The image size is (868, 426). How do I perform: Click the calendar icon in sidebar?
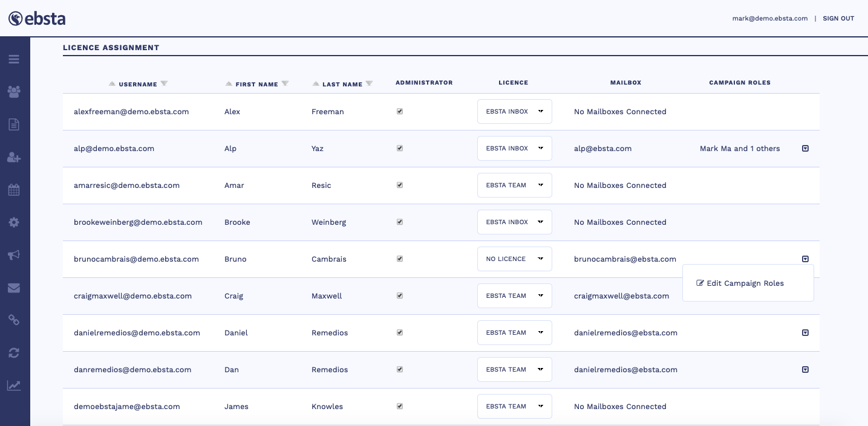[x=14, y=190]
